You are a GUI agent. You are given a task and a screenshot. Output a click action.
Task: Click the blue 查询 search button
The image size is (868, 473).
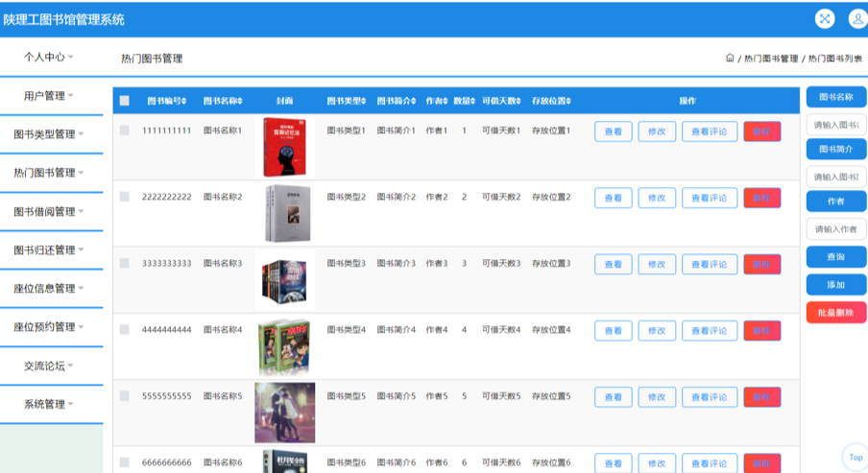(x=836, y=257)
